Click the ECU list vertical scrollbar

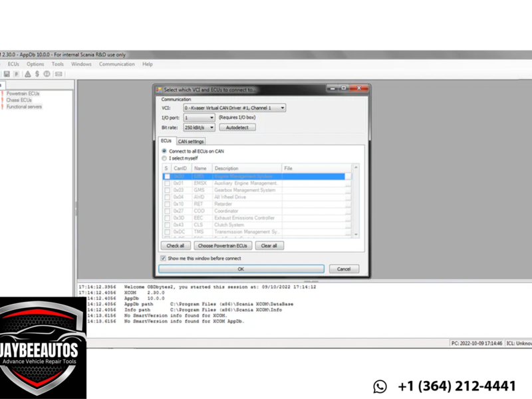pos(356,199)
